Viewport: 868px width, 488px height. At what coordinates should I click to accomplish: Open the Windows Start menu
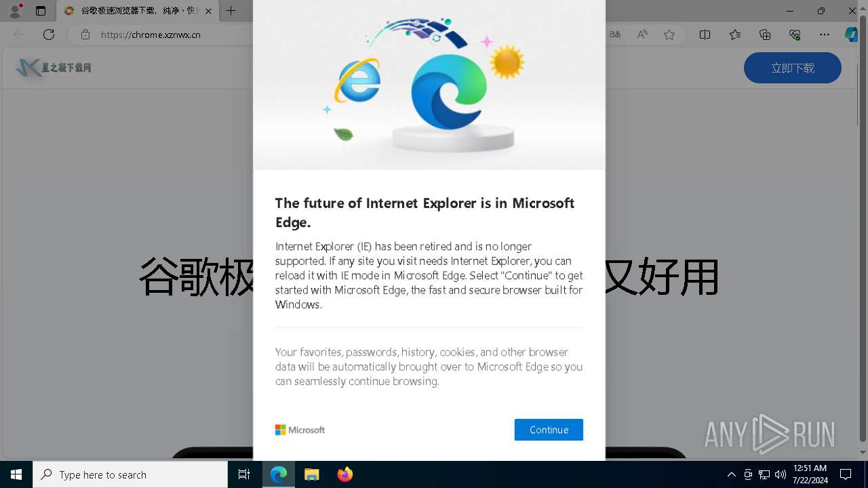pyautogui.click(x=16, y=474)
